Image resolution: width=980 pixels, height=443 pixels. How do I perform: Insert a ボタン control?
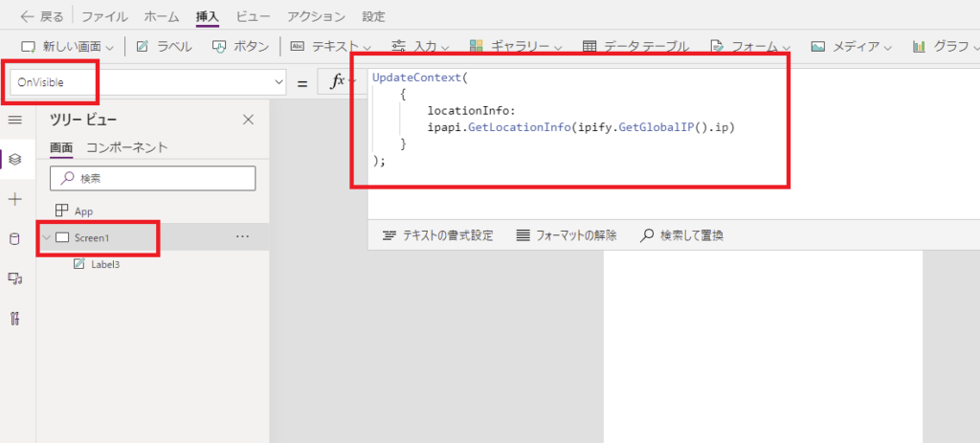[240, 46]
